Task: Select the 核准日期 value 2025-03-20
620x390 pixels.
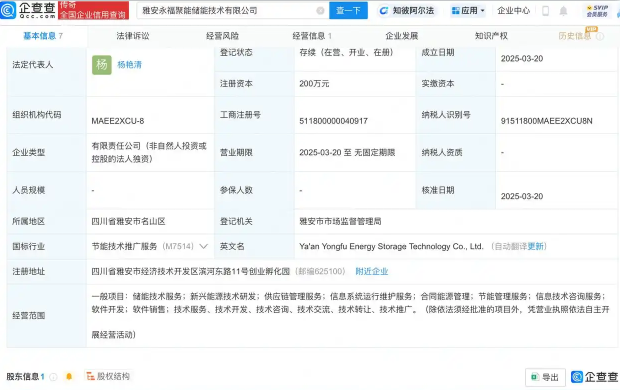Action: point(522,196)
